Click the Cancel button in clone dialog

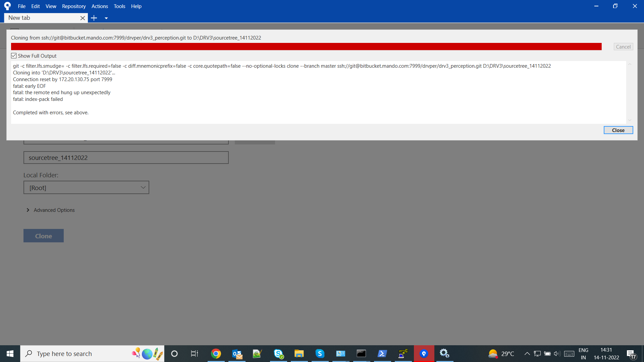(623, 47)
